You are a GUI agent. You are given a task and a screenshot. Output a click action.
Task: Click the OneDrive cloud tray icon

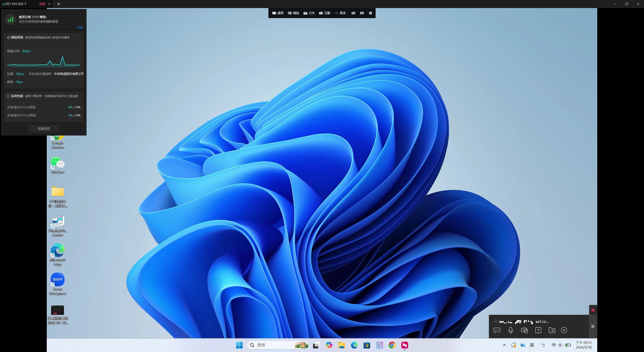pyautogui.click(x=523, y=345)
